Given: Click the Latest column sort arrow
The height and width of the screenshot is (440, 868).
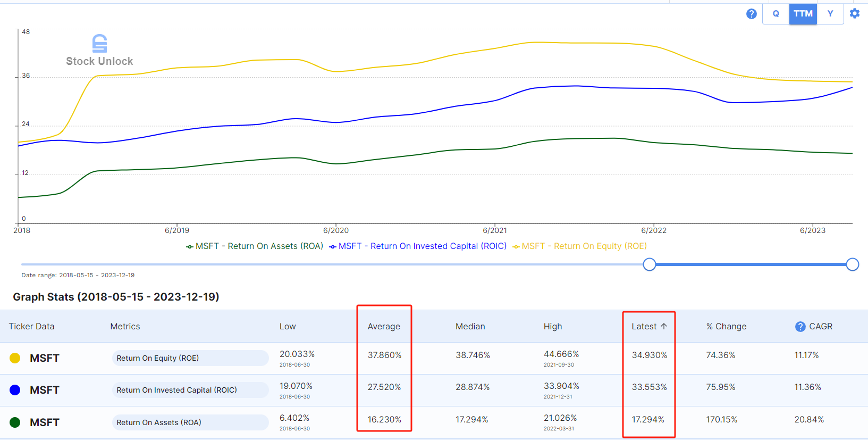Looking at the screenshot, I should click(x=664, y=326).
